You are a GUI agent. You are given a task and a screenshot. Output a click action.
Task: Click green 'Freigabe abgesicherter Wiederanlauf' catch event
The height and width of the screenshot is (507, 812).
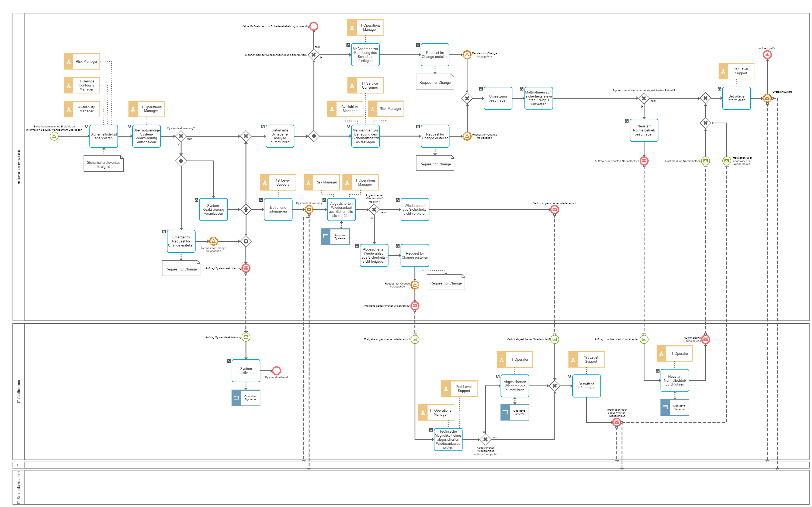tap(415, 339)
